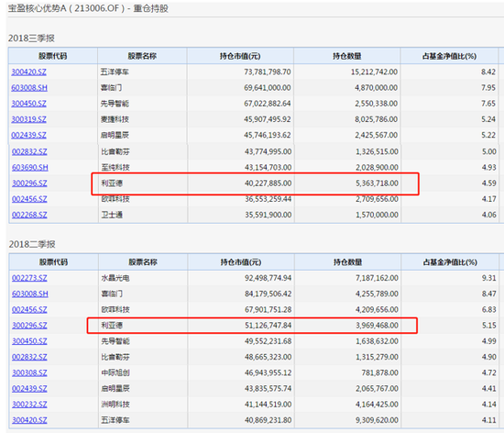Open stock link 300319.SZ
This screenshot has height=433, width=504.
click(29, 119)
